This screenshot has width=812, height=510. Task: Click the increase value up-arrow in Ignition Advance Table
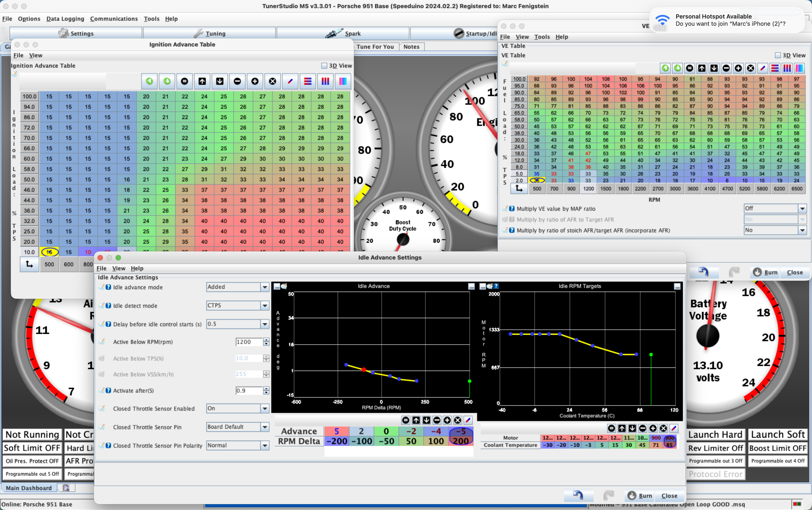(x=202, y=81)
